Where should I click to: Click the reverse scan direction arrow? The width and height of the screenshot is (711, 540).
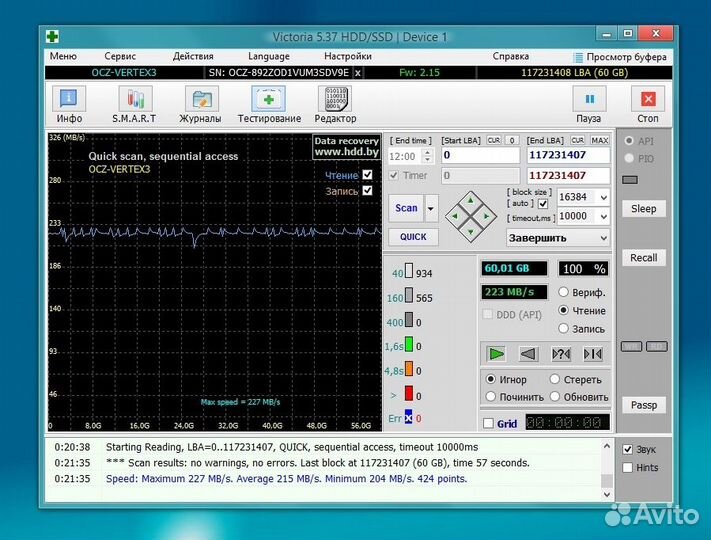(528, 354)
